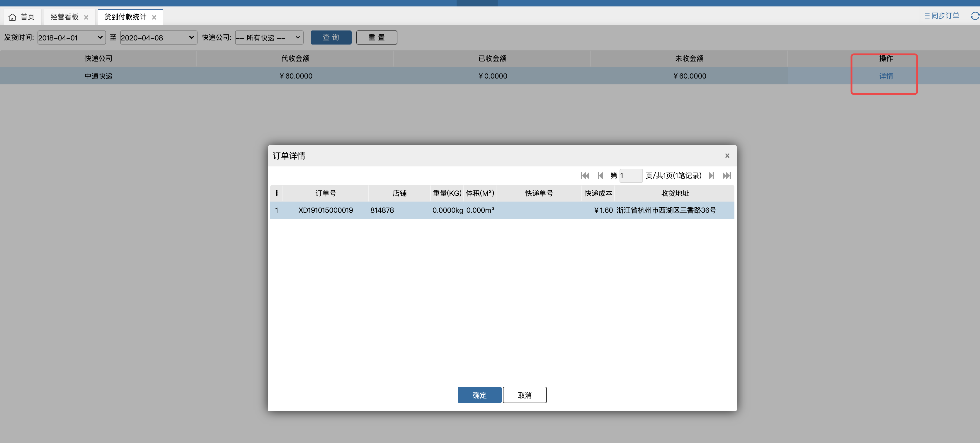Click the 快递成本 column header
The image size is (980, 443).
pyautogui.click(x=598, y=193)
